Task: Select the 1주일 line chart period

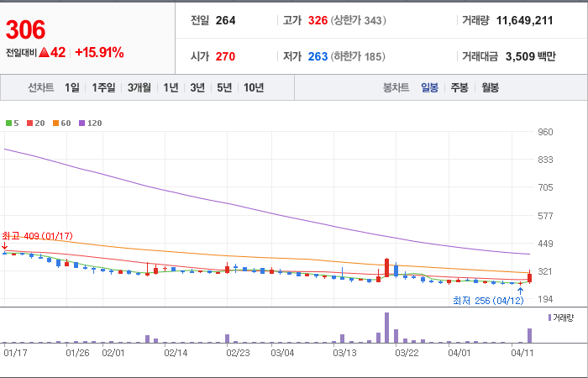Action: [103, 87]
